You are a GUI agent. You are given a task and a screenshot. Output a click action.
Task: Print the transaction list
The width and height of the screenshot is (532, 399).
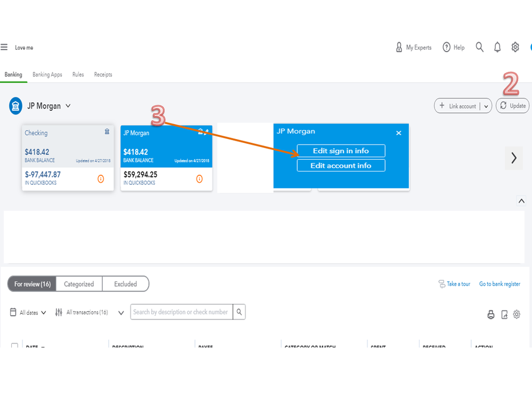point(491,314)
